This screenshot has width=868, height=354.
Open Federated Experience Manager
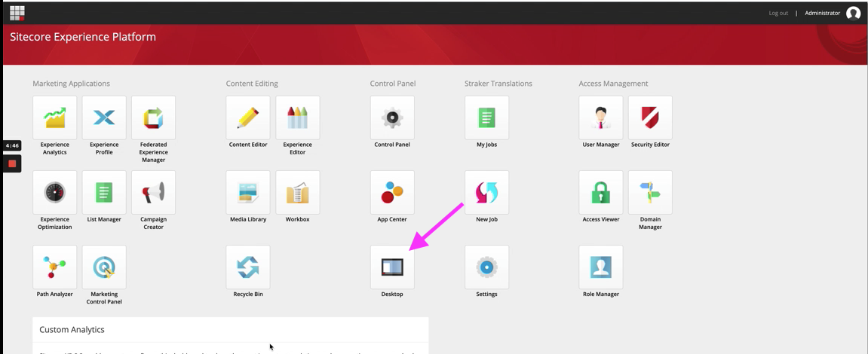(x=153, y=117)
